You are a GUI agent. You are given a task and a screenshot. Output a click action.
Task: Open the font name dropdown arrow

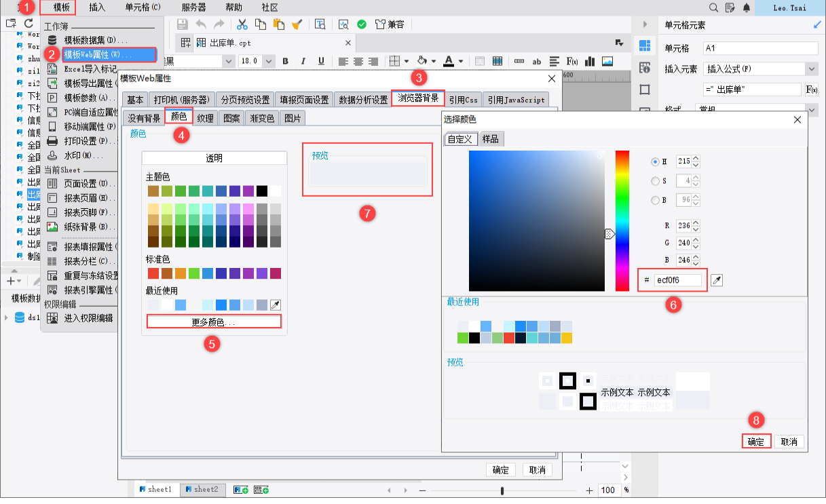229,61
